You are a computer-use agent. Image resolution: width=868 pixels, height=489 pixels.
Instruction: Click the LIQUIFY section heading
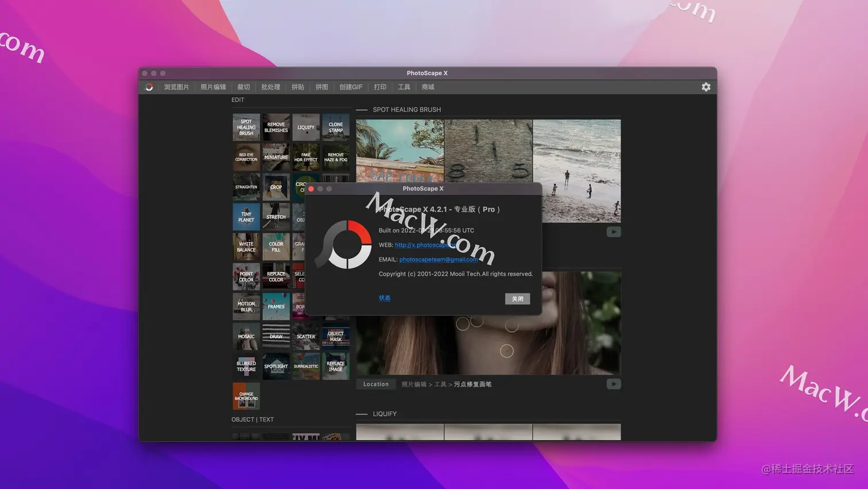[x=385, y=414]
